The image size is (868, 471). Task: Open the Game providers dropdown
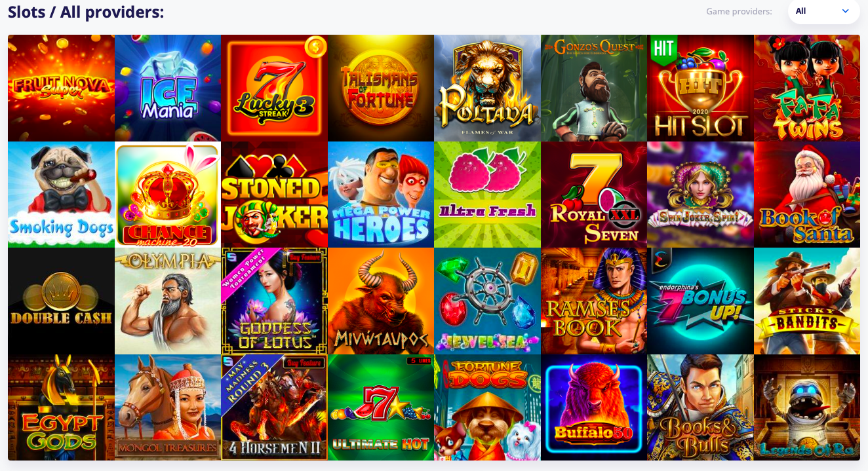coord(823,11)
